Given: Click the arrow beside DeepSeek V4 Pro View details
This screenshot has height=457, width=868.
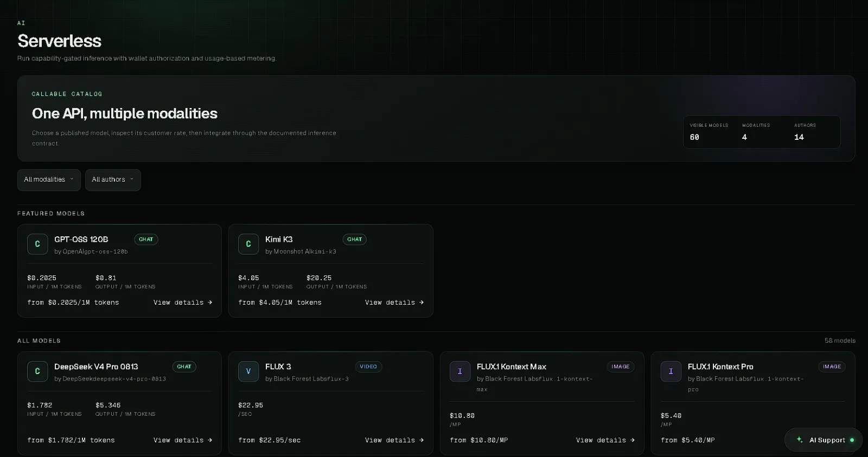Looking at the screenshot, I should point(210,440).
